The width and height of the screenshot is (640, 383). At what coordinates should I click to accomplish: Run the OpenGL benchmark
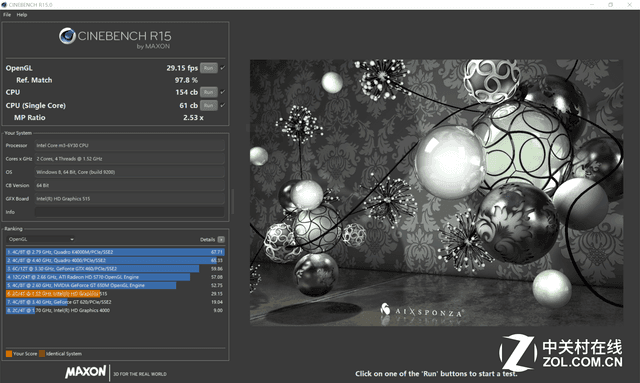(209, 68)
